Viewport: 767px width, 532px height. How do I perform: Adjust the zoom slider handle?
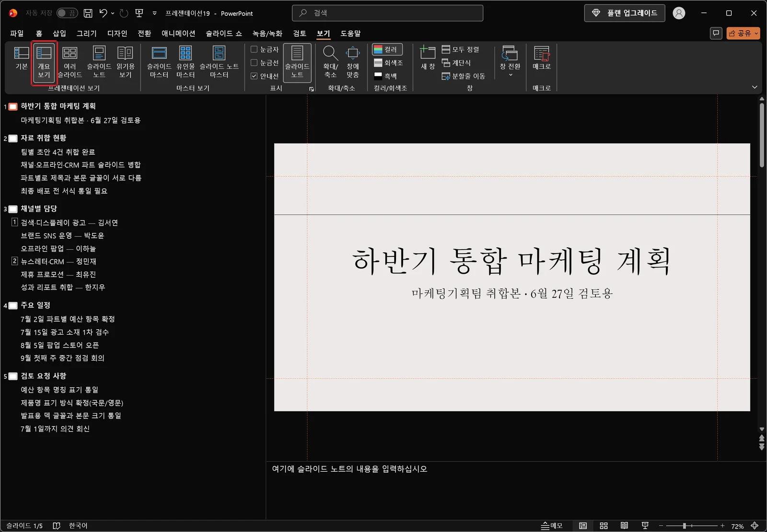[x=685, y=526]
